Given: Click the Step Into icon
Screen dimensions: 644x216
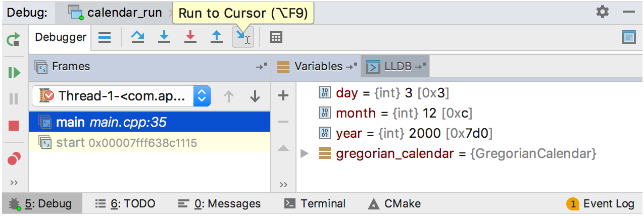Looking at the screenshot, I should pyautogui.click(x=164, y=37).
